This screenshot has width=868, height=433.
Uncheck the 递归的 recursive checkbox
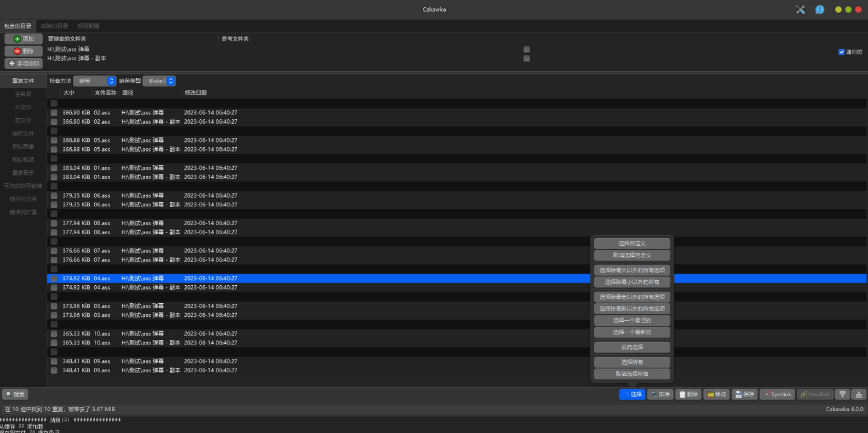tap(842, 52)
